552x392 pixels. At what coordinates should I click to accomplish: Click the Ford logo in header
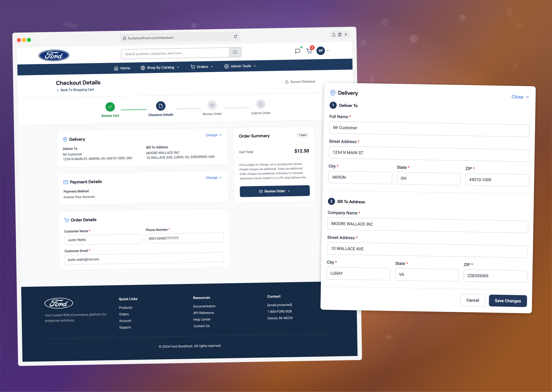coord(54,55)
